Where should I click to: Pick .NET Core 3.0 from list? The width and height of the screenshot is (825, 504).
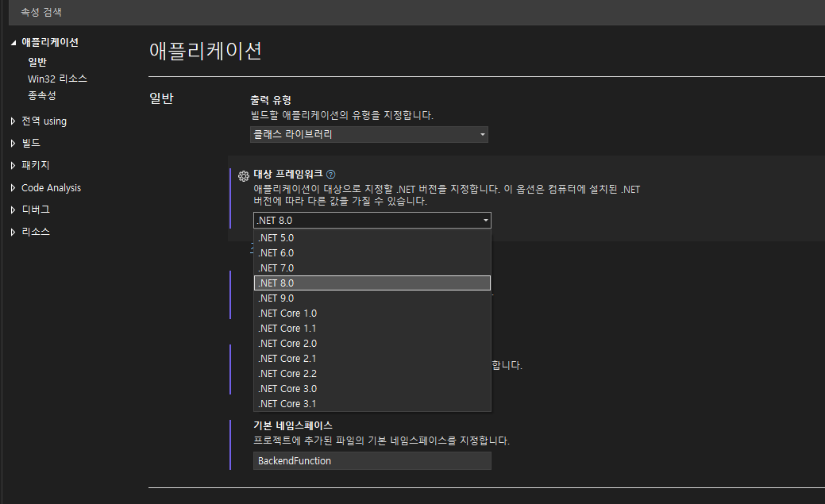coord(372,389)
